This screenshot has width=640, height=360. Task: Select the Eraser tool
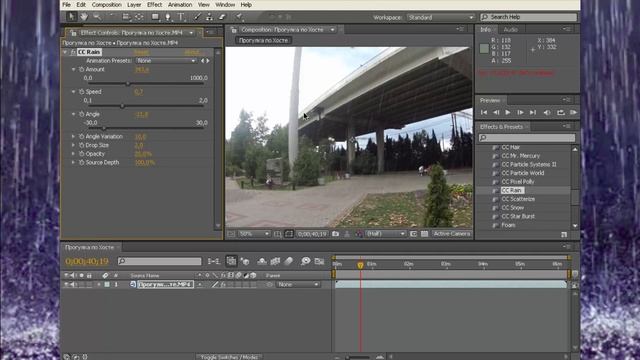222,17
